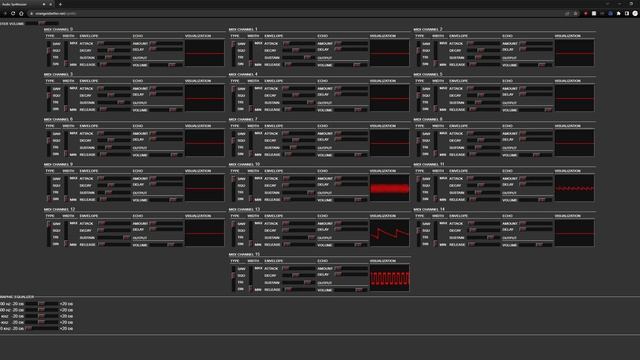Open a new browser tab with plus icon
Image resolution: width=640 pixels, height=360 pixels.
click(60, 4)
